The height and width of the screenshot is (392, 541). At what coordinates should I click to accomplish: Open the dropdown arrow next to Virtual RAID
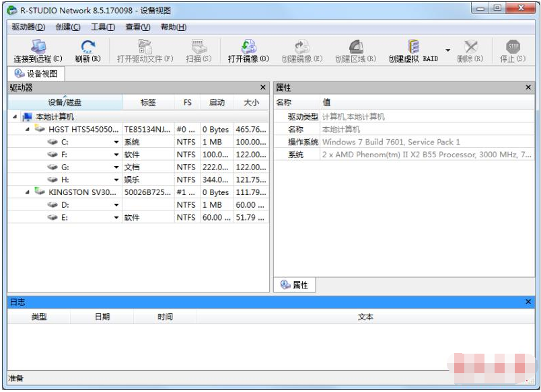[x=447, y=50]
